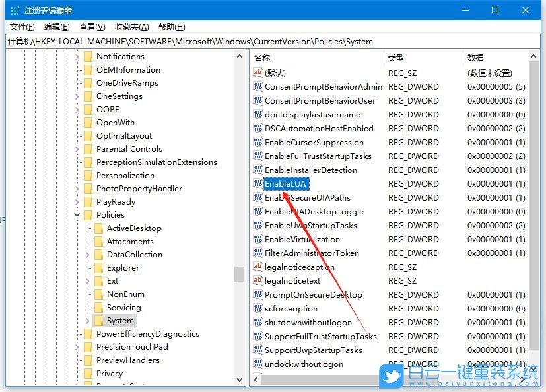Click the DWORD icon beside FilterAdministratorToken

[x=259, y=253]
